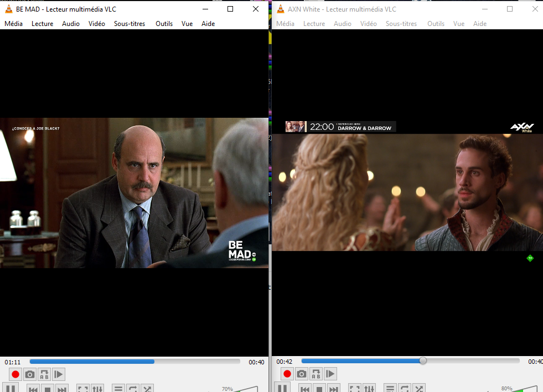Toggle A-B loop in the AXN White window
Viewport: 543px width, 392px height.
(316, 374)
